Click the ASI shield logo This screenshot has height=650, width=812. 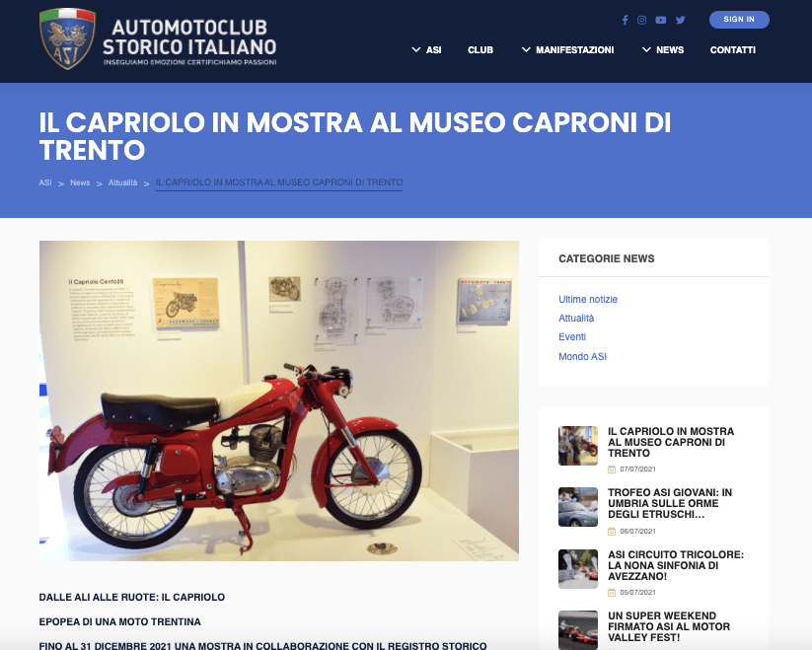click(x=67, y=38)
